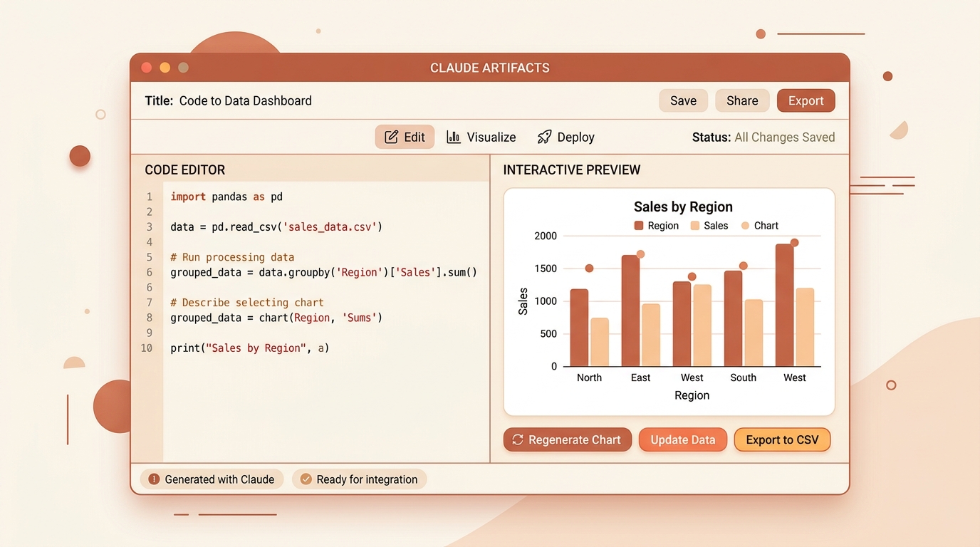Viewport: 980px width, 547px height.
Task: Click line number 10 in the gutter
Action: pos(147,348)
